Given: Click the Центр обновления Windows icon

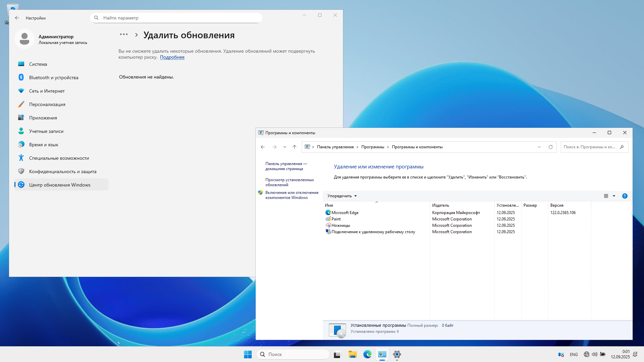Looking at the screenshot, I should pyautogui.click(x=21, y=185).
